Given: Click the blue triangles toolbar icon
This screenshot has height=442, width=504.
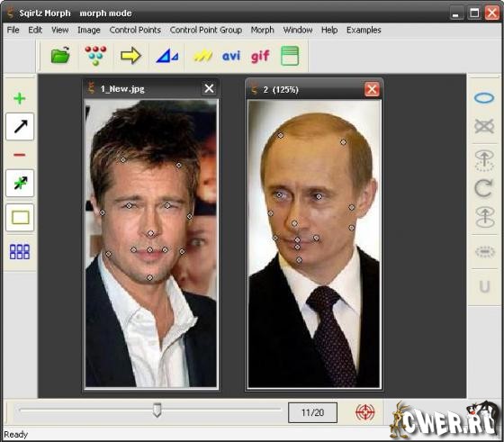Looking at the screenshot, I should point(166,56).
